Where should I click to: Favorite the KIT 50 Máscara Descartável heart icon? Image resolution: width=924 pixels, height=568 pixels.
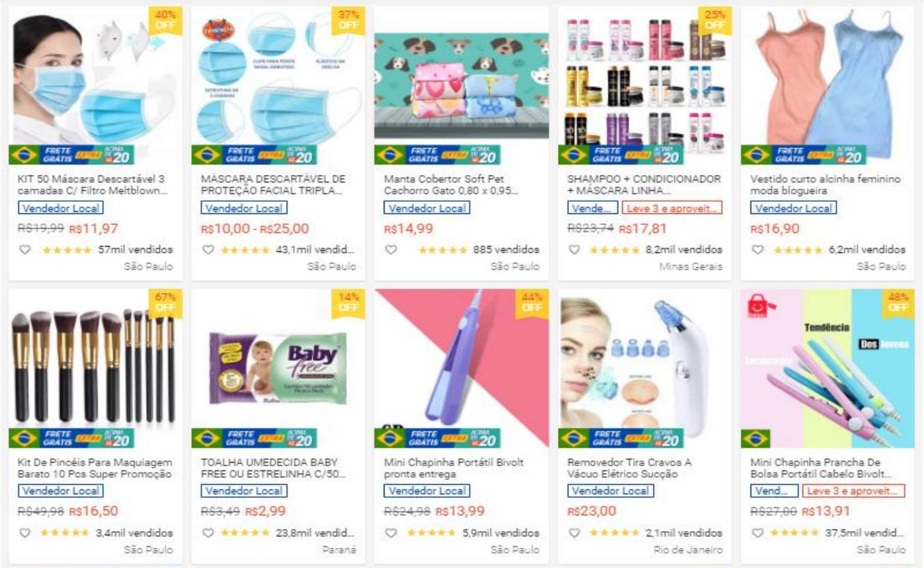tap(25, 249)
